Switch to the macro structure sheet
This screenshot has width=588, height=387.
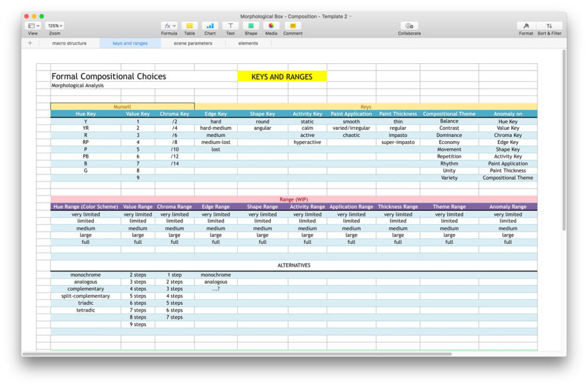tap(69, 42)
